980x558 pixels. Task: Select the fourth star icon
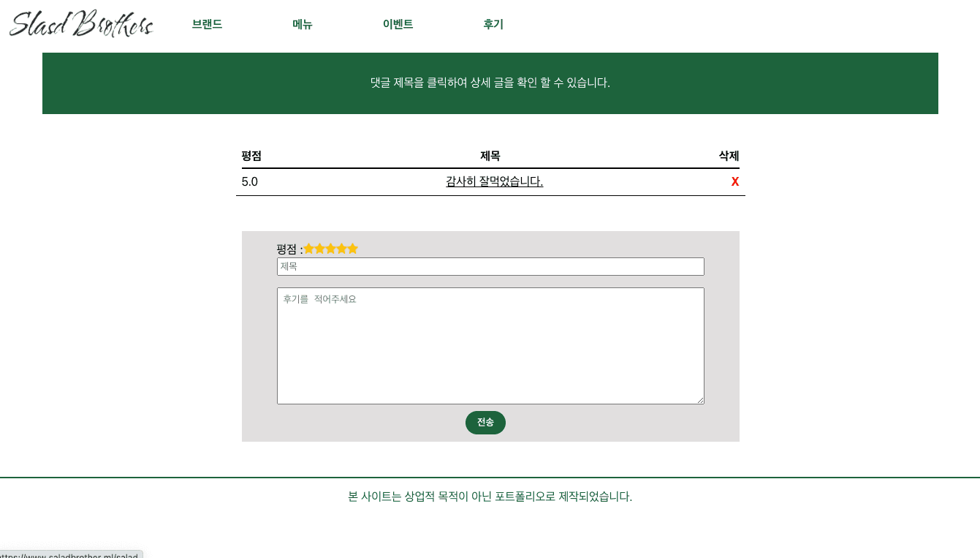pos(341,249)
